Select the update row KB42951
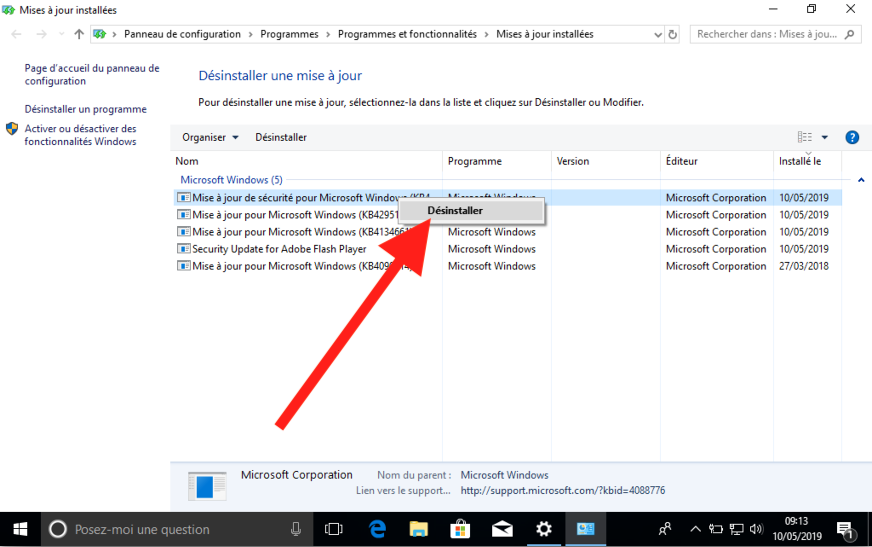Image resolution: width=872 pixels, height=547 pixels. tap(508, 215)
